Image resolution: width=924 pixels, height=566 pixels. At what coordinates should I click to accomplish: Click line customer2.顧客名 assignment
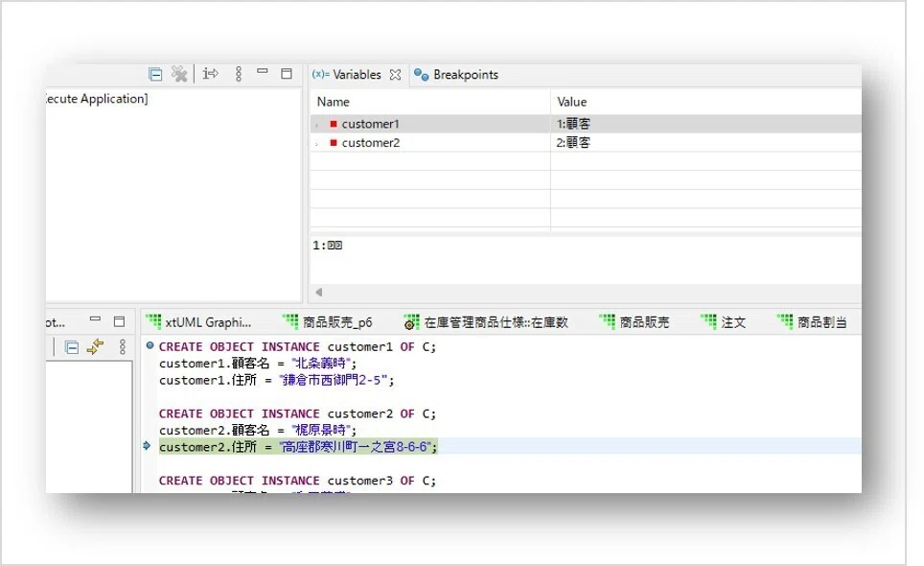point(258,430)
